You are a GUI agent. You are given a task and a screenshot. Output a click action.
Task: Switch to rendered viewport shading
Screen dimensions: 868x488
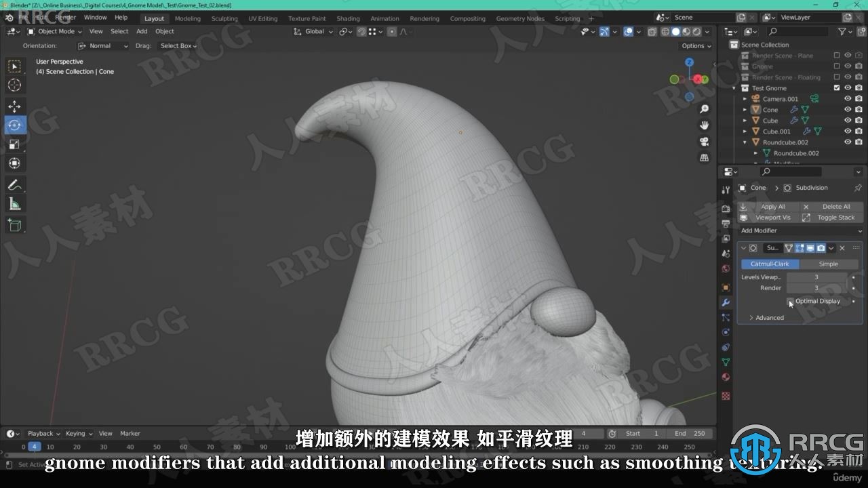[x=696, y=32]
